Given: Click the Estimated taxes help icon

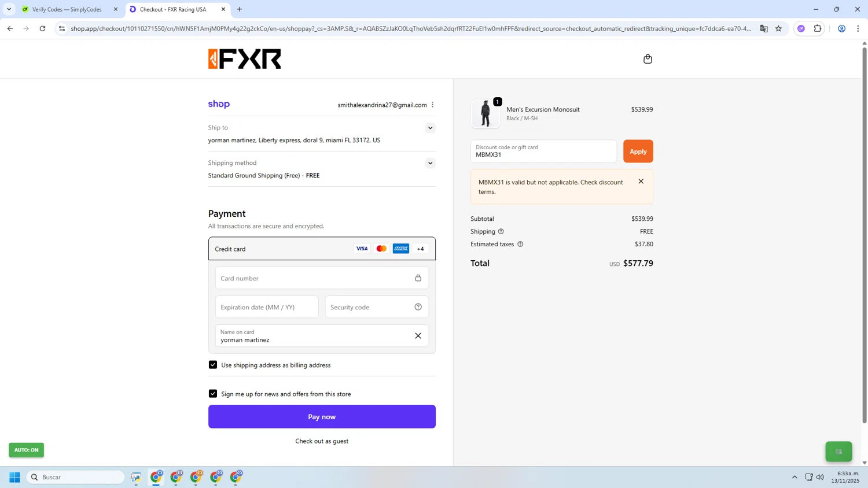Looking at the screenshot, I should [x=520, y=244].
